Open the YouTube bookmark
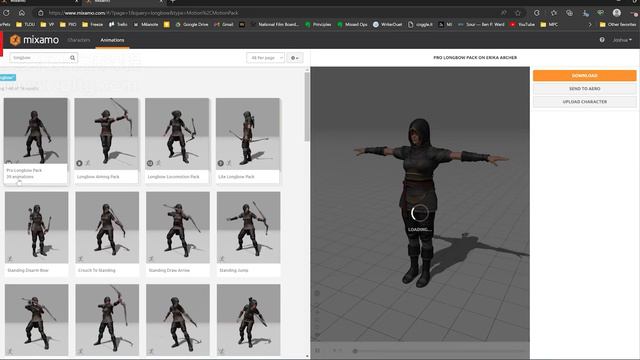Screen dimensions: 640x360 tap(522, 24)
